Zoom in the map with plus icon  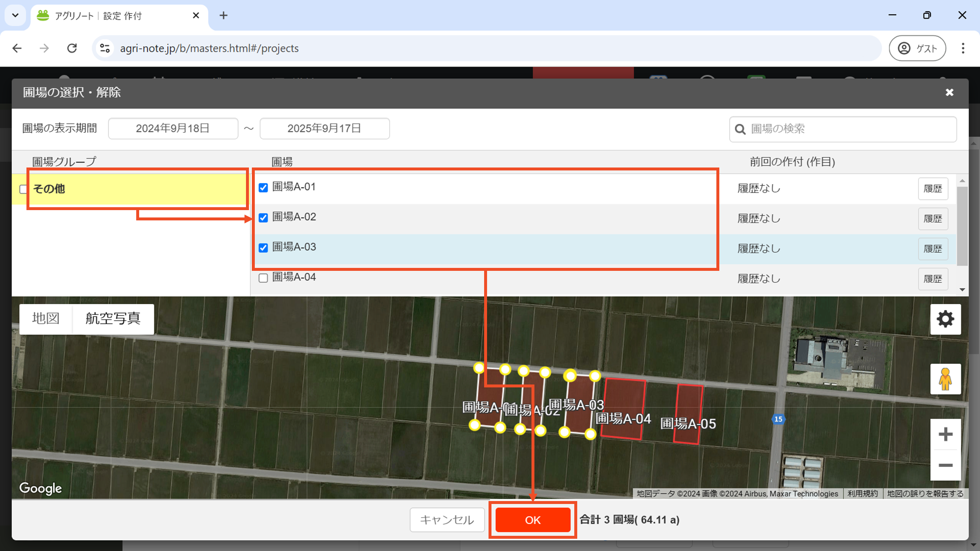tap(945, 434)
